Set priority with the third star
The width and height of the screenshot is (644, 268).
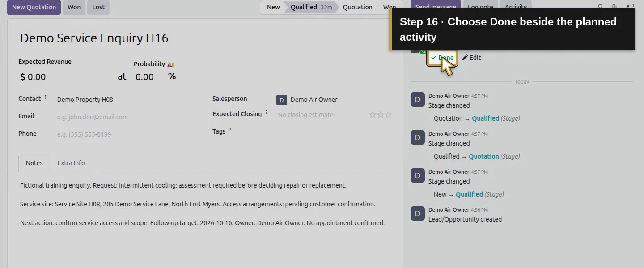pyautogui.click(x=388, y=115)
